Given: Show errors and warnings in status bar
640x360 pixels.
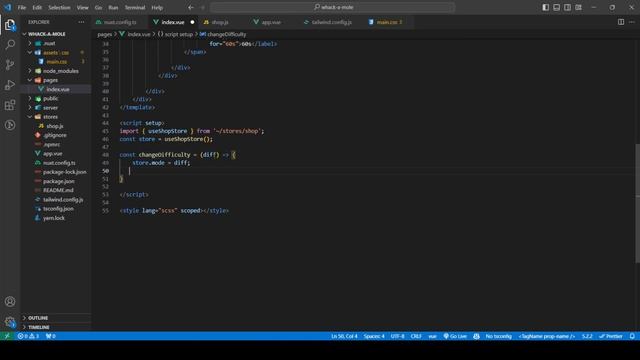Looking at the screenshot, I should [x=28, y=336].
